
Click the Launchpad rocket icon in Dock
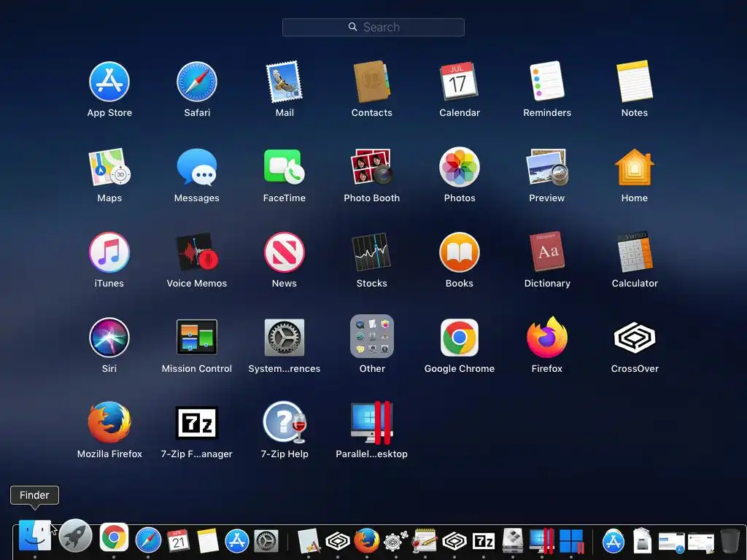tap(75, 536)
